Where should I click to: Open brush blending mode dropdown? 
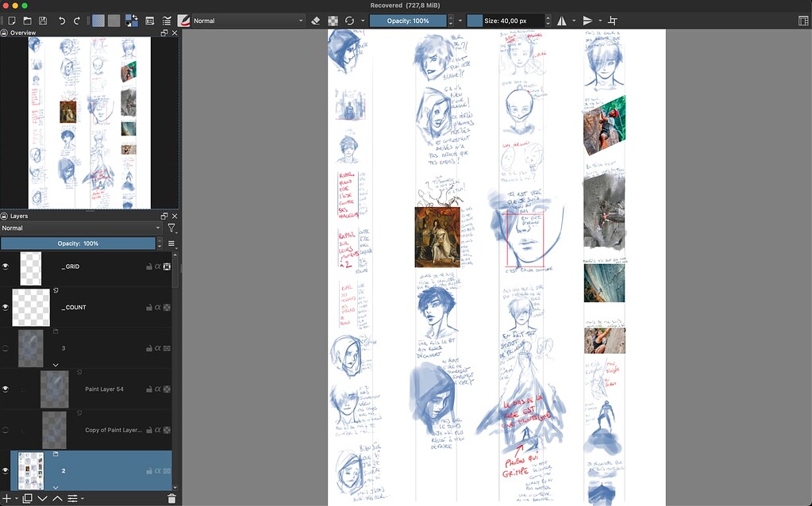(248, 21)
